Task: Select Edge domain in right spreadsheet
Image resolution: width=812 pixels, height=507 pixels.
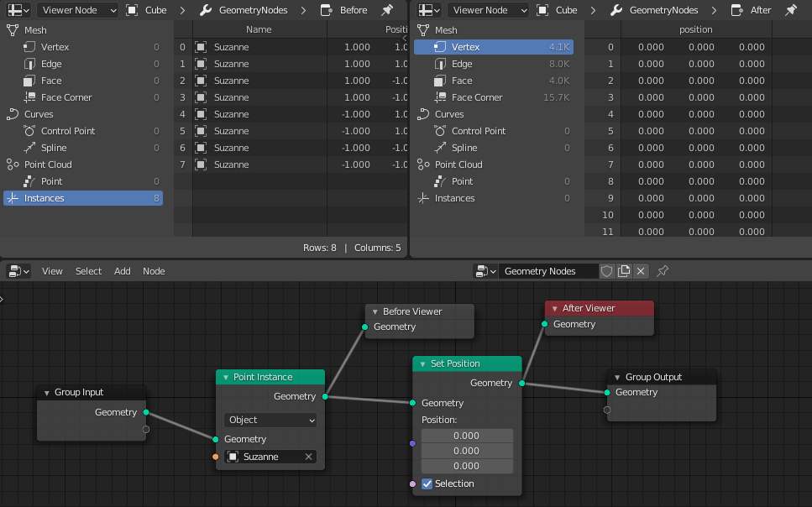Action: tap(494, 64)
